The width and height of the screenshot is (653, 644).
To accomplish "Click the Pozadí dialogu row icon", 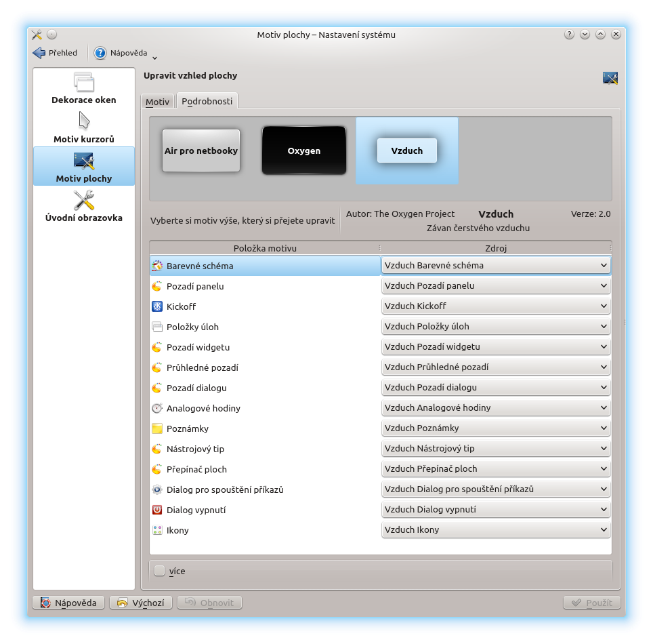I will click(x=157, y=388).
